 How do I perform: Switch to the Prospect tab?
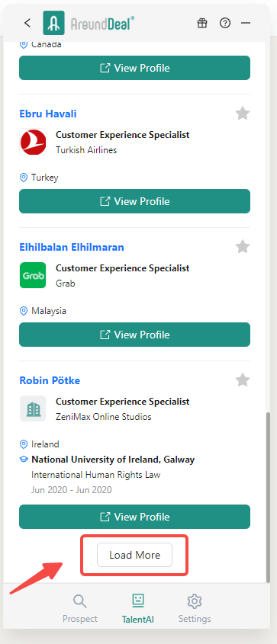80,609
